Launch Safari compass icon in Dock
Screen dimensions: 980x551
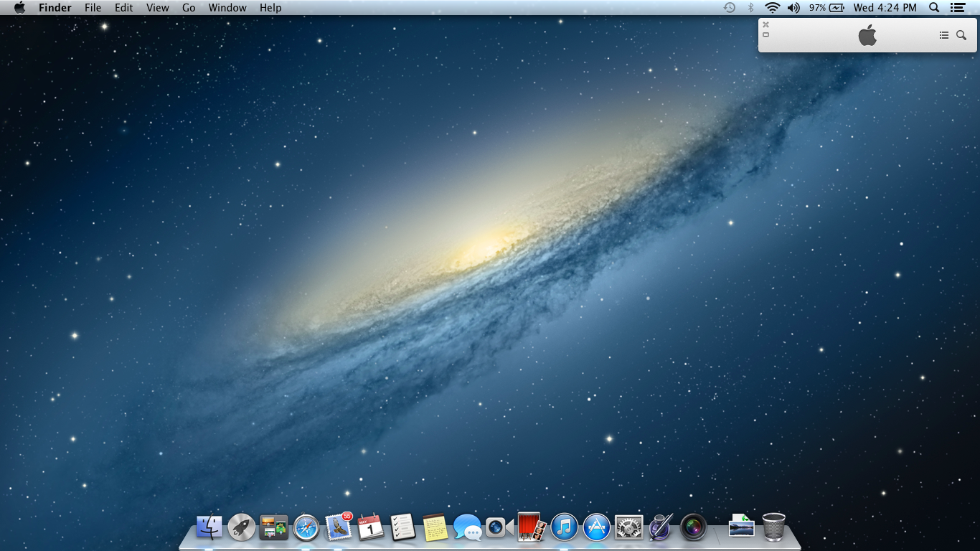click(306, 528)
